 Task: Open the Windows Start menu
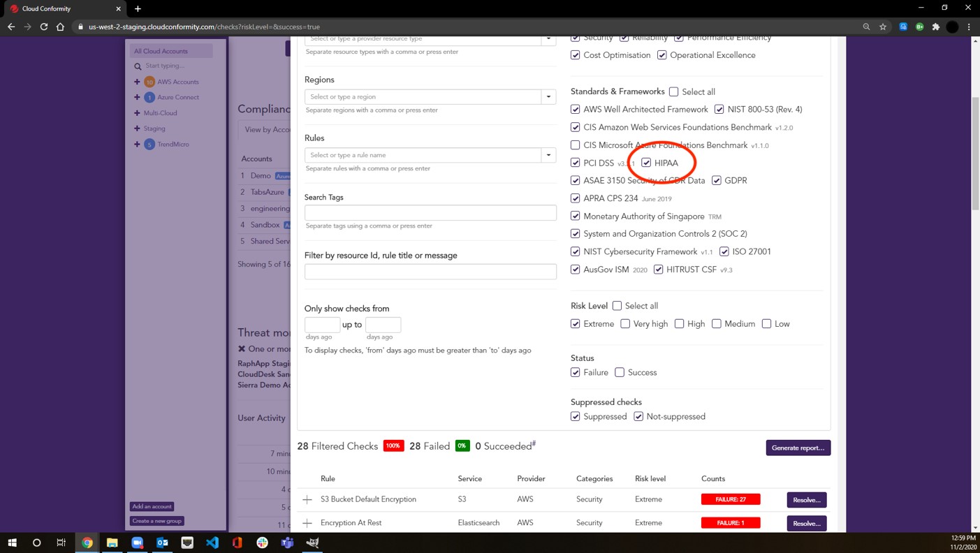12,543
